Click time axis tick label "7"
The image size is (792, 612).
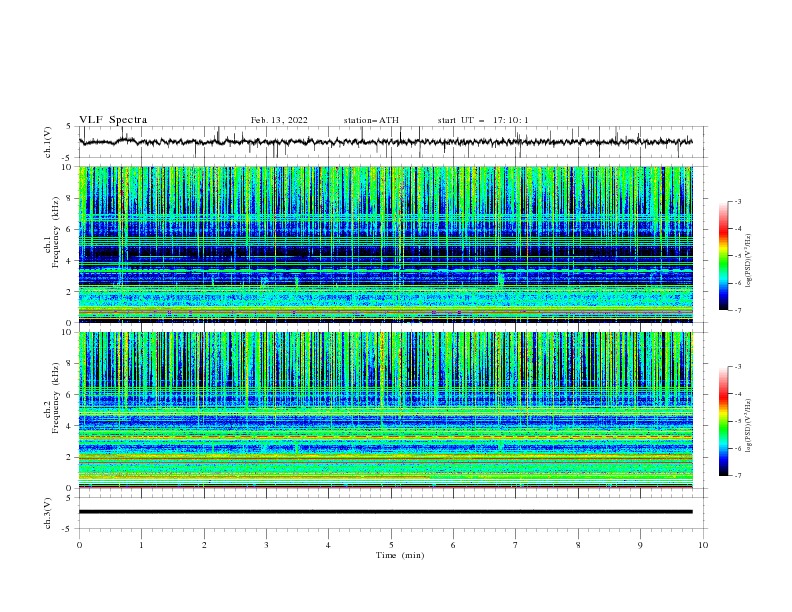pyautogui.click(x=516, y=545)
